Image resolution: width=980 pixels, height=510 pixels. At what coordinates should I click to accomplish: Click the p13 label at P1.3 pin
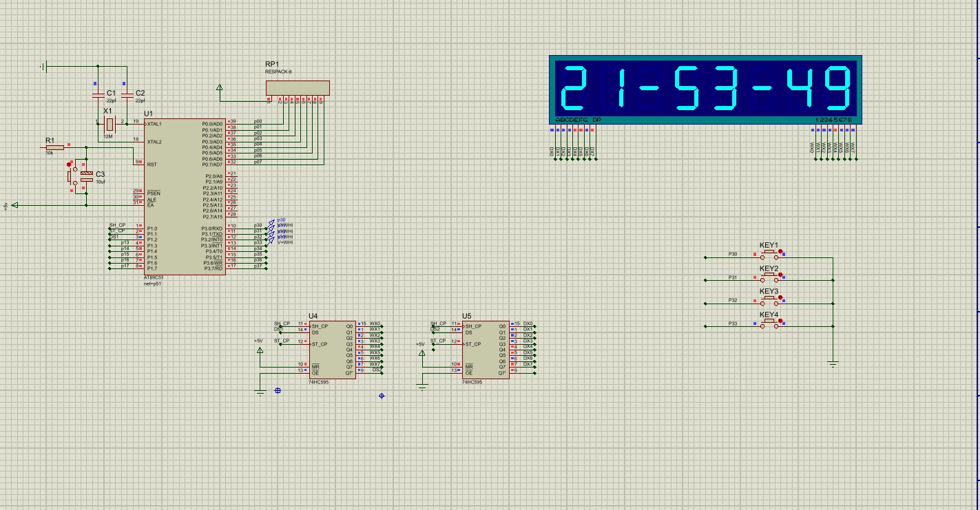[x=125, y=242]
